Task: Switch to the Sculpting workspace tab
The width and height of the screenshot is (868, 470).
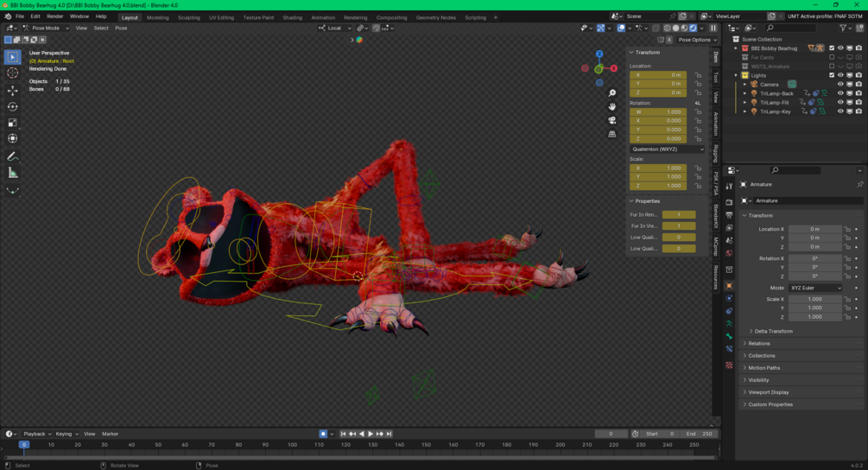Action: (189, 17)
